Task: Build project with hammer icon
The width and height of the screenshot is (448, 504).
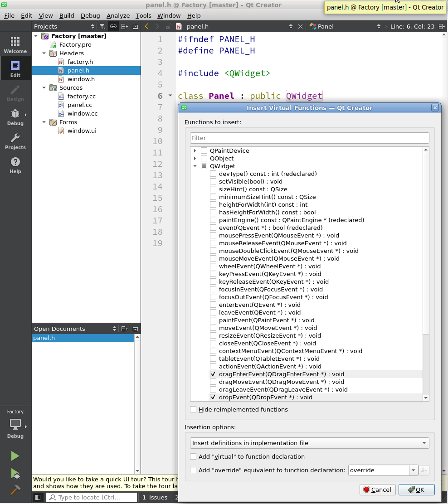Action: 15,490
